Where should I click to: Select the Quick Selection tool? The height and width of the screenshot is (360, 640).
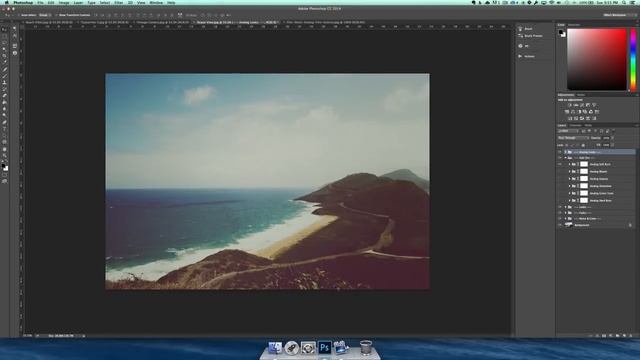click(4, 49)
